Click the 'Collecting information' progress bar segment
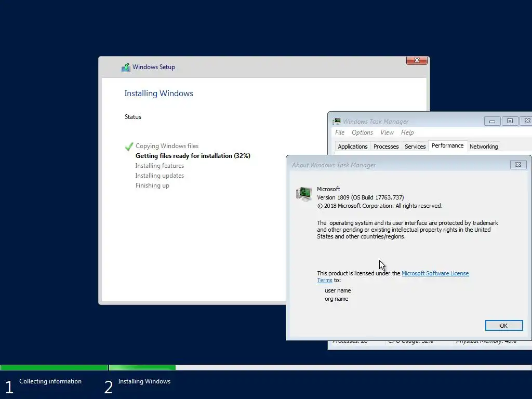This screenshot has height=399, width=532. (54, 367)
